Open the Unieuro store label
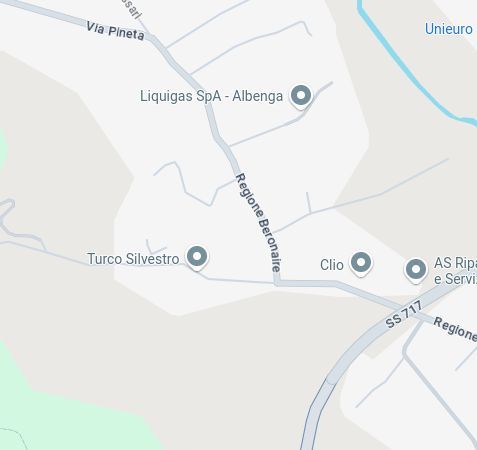Viewport: 477px width, 450px height. click(449, 29)
